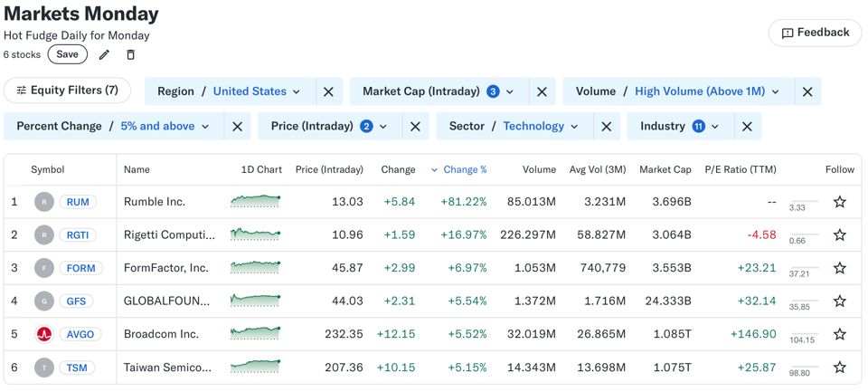Remove the Volume filter with its X
This screenshot has height=392, width=868.
pos(807,91)
